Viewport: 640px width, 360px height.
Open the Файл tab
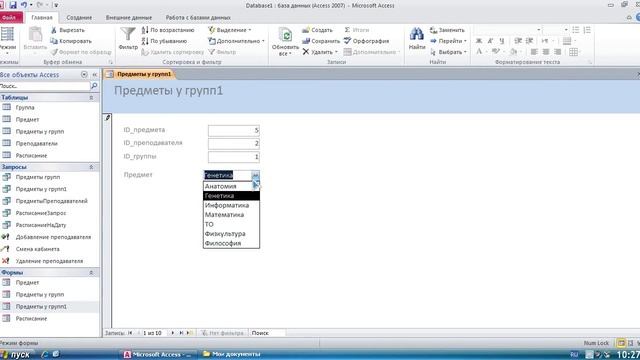[10, 18]
